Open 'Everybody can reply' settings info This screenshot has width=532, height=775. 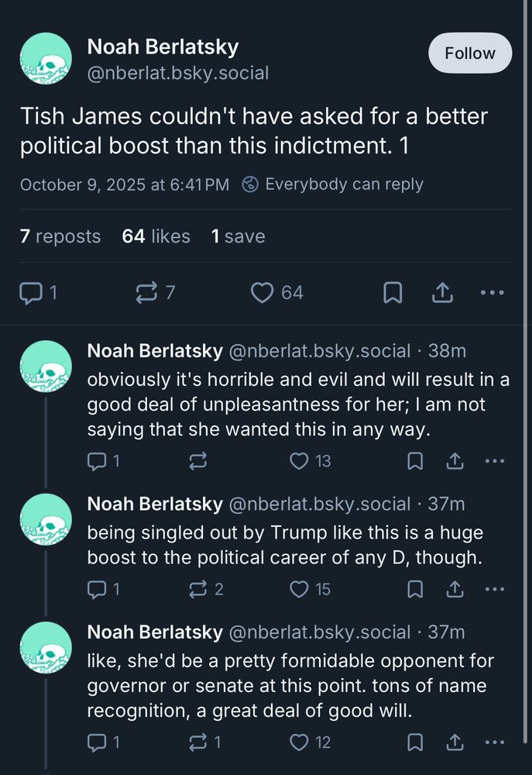coord(333,184)
